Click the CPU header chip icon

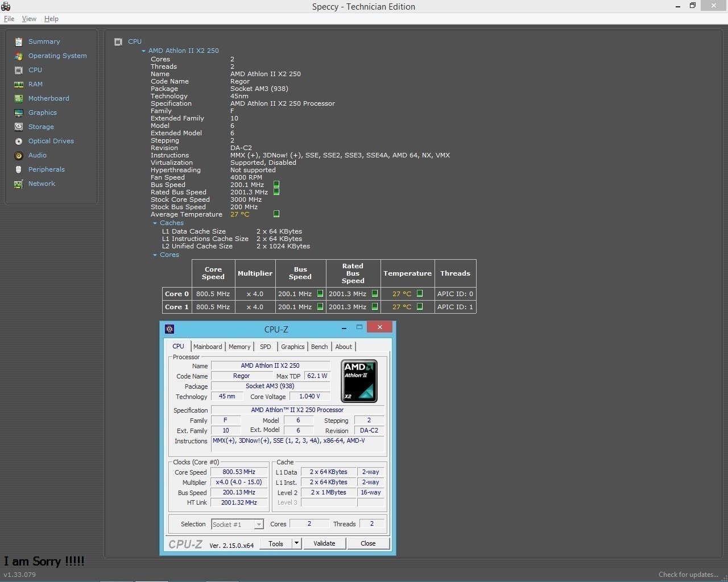(x=118, y=41)
